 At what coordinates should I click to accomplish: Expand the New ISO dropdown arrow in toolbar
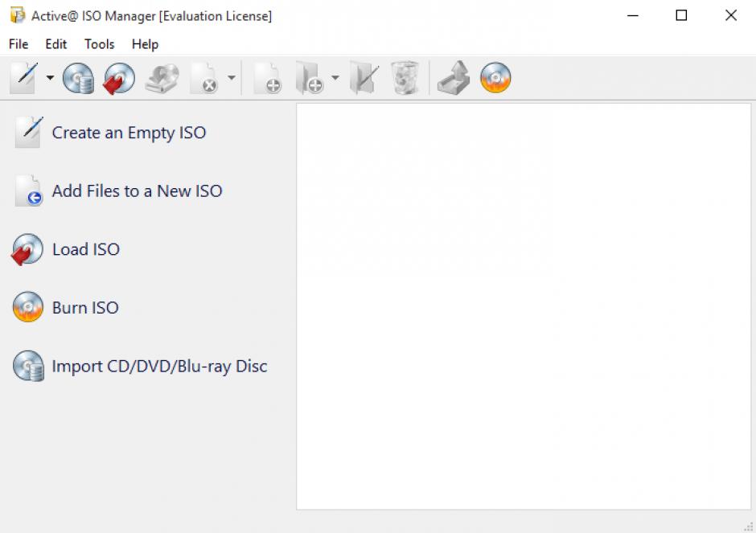point(50,78)
